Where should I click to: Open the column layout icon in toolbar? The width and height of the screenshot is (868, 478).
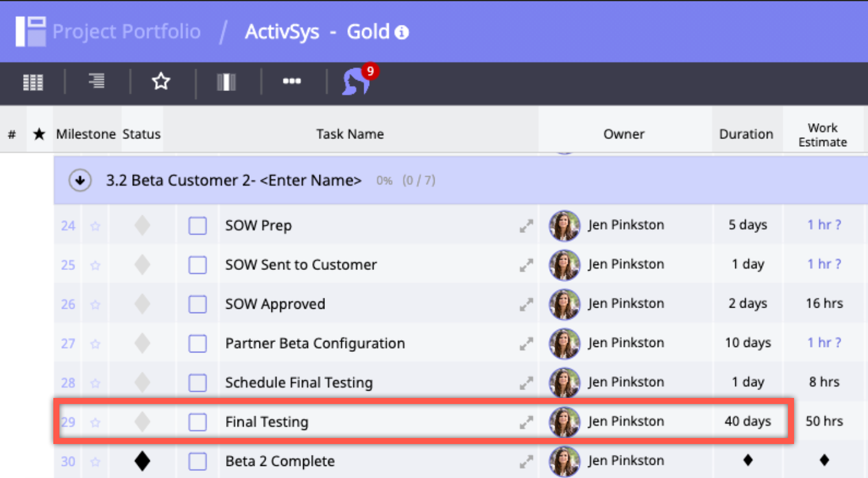click(226, 82)
